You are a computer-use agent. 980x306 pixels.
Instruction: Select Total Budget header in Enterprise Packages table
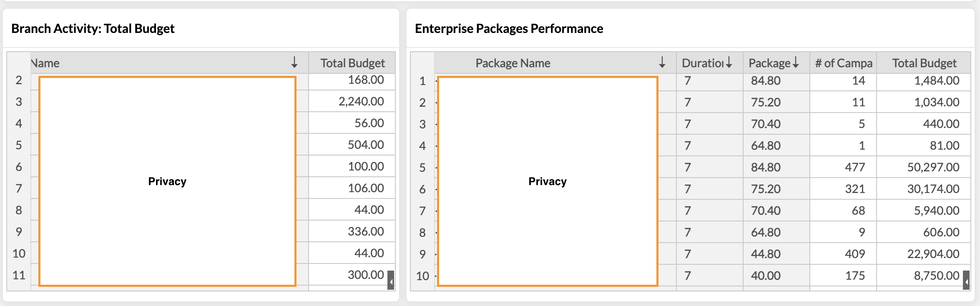(924, 63)
